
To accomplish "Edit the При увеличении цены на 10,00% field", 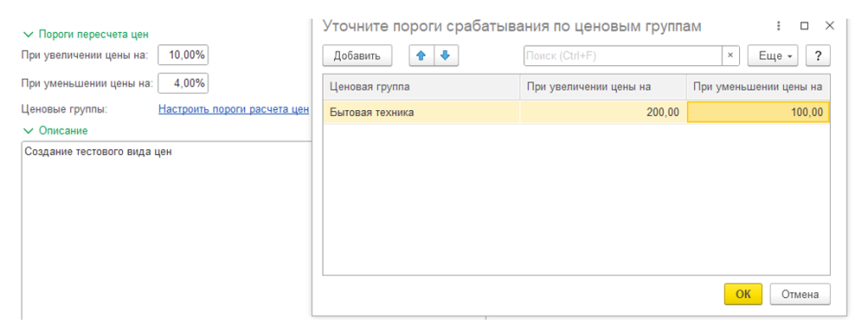I will tap(183, 55).
